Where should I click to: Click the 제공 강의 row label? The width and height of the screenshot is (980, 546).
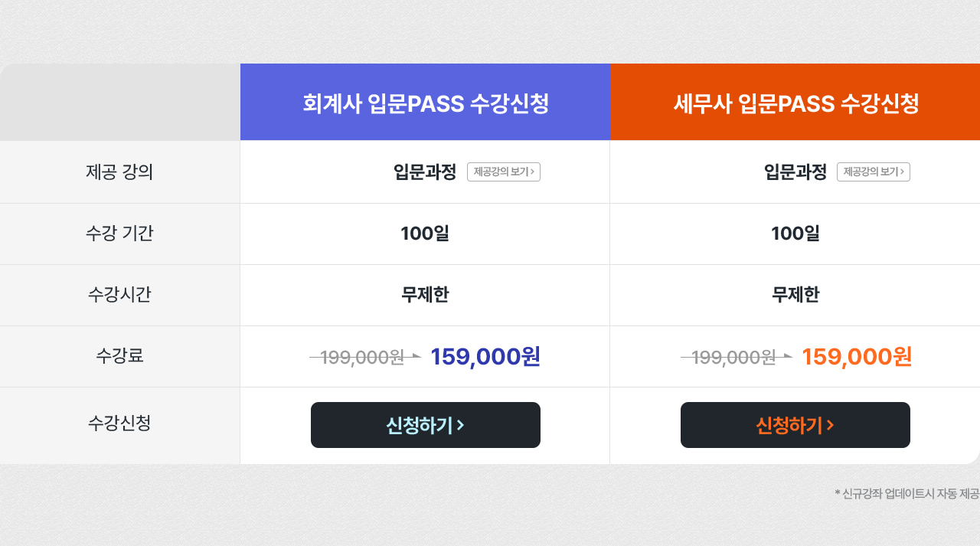coord(119,172)
